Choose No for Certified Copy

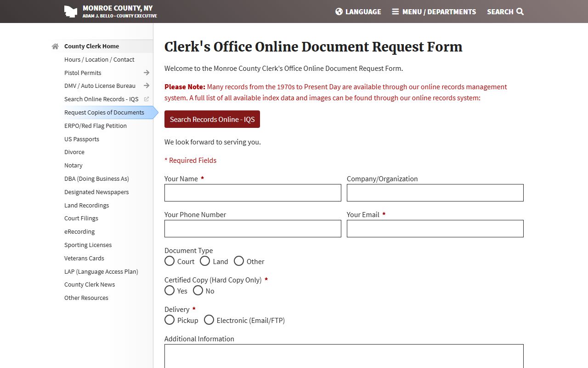click(x=198, y=290)
